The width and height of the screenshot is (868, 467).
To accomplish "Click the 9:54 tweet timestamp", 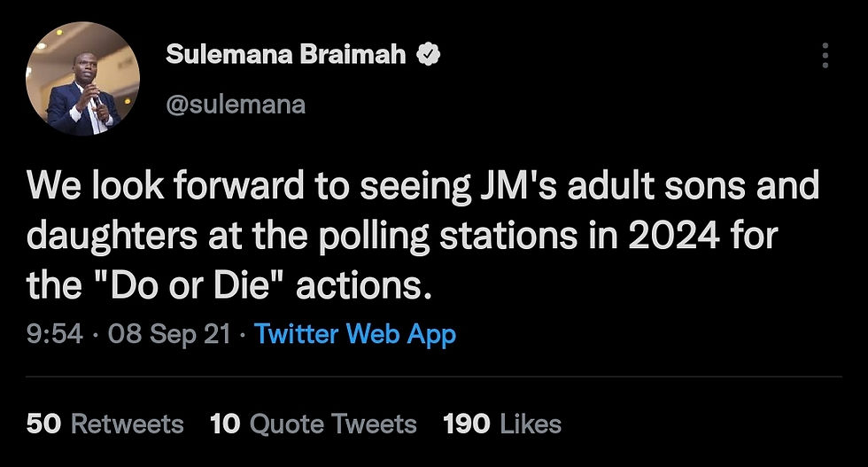I will click(54, 334).
